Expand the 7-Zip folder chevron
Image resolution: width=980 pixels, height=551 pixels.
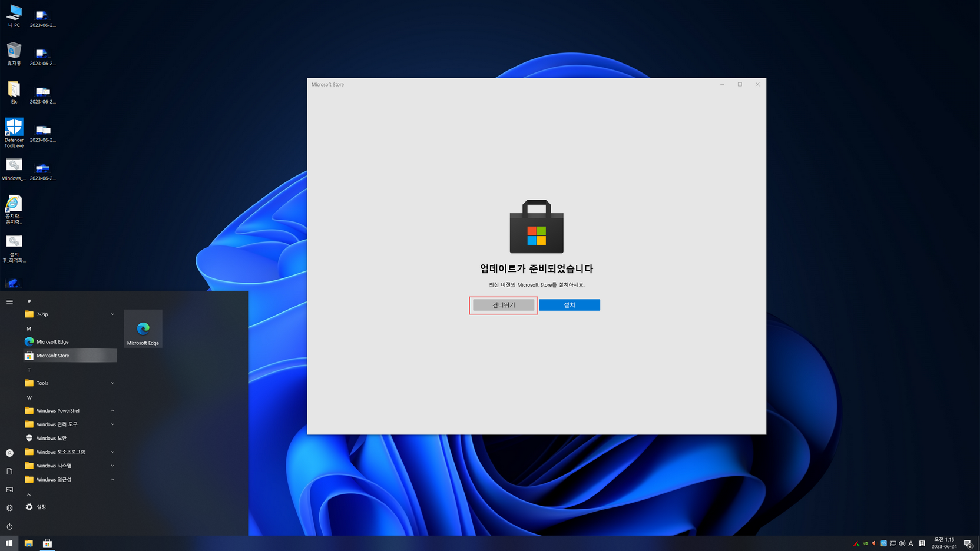pos(112,314)
